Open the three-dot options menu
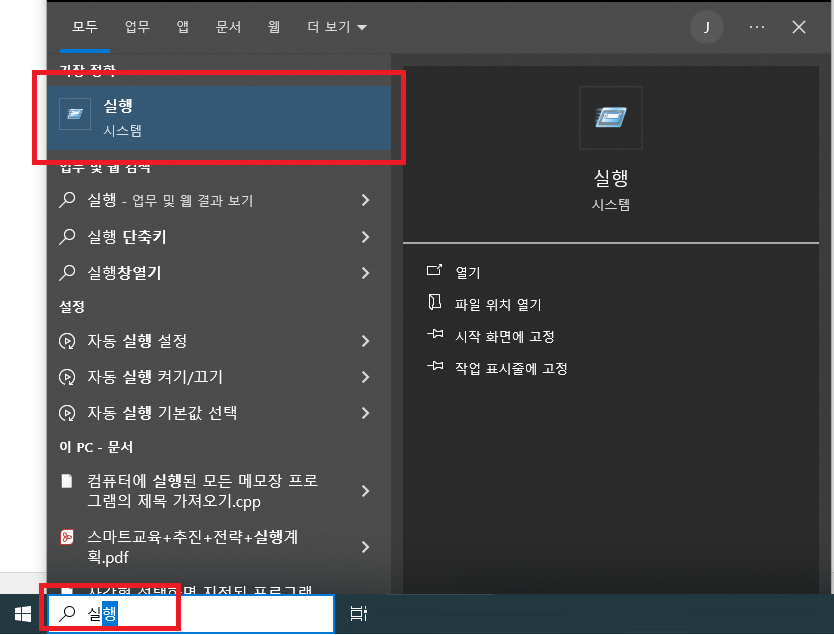This screenshot has height=635, width=834. [x=757, y=27]
